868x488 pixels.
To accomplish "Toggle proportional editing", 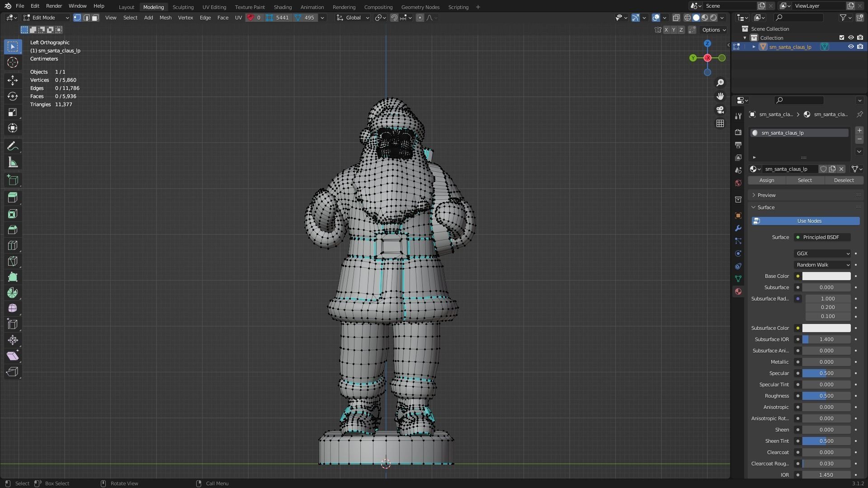I will tap(420, 18).
